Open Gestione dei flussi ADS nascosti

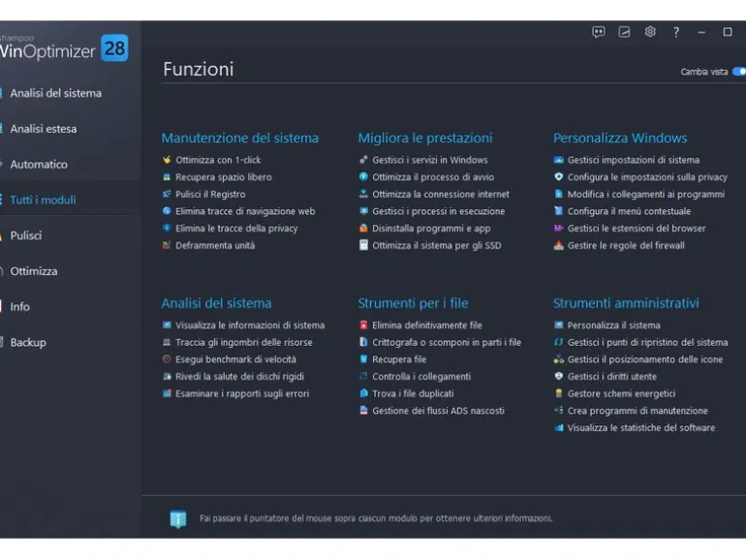click(438, 411)
